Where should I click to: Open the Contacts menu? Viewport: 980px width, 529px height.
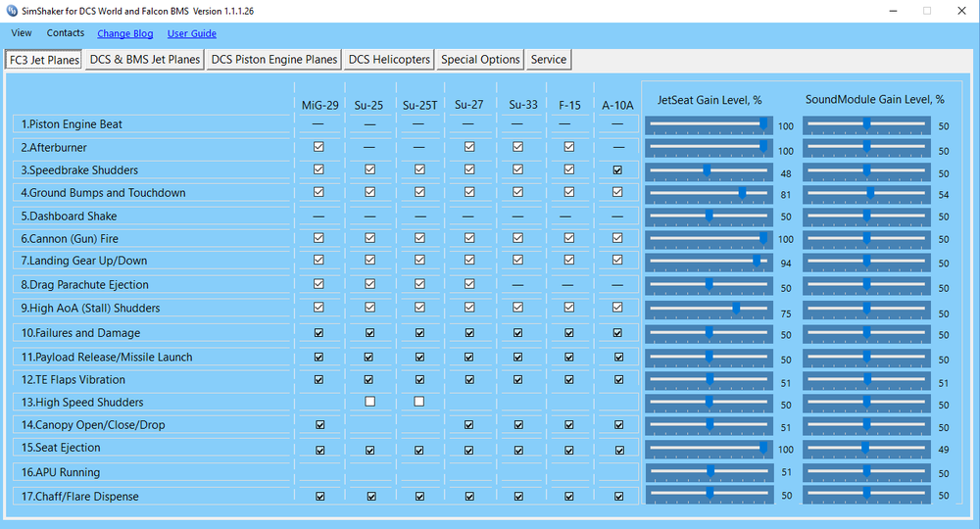pos(65,33)
